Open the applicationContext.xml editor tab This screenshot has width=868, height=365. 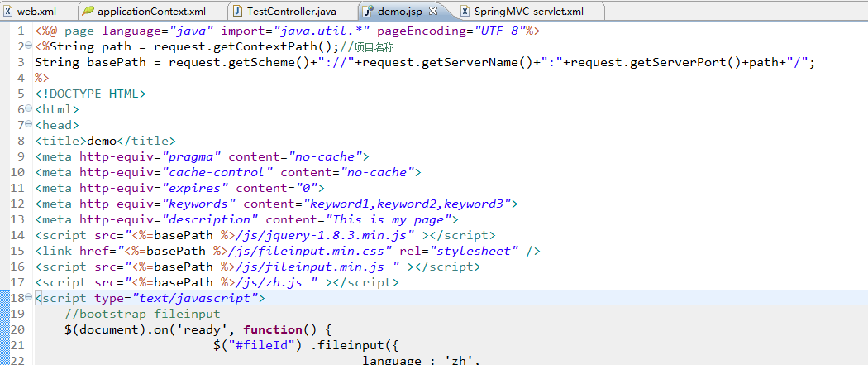151,11
